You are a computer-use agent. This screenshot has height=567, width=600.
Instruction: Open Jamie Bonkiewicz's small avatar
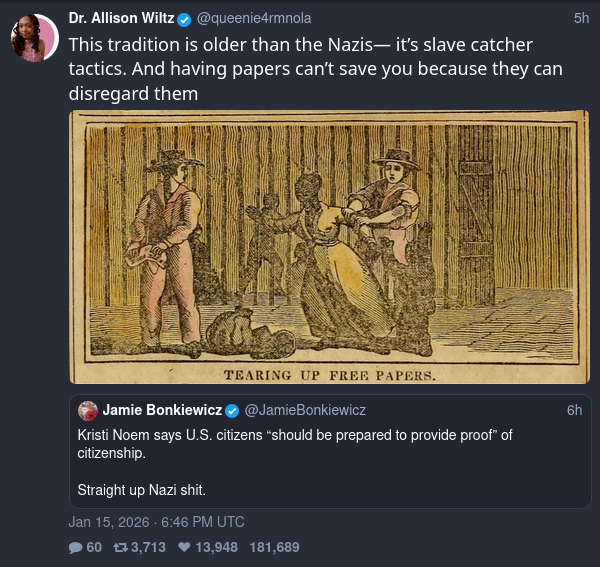(x=88, y=411)
